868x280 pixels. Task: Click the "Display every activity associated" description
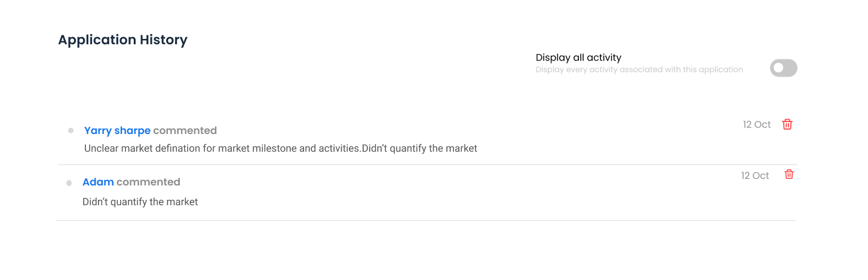639,69
